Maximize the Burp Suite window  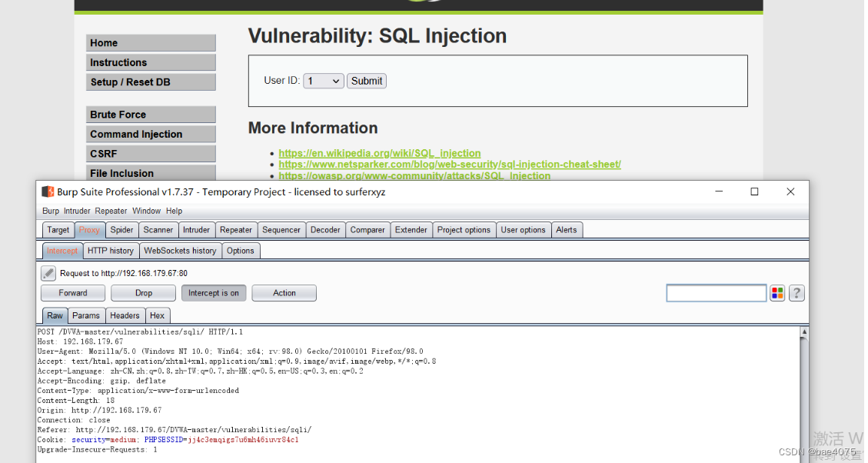click(x=754, y=192)
